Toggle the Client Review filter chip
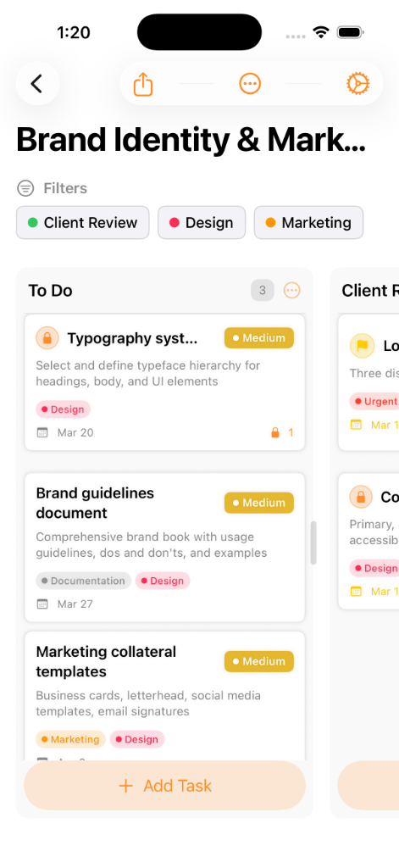Image resolution: width=399 pixels, height=868 pixels. [83, 223]
